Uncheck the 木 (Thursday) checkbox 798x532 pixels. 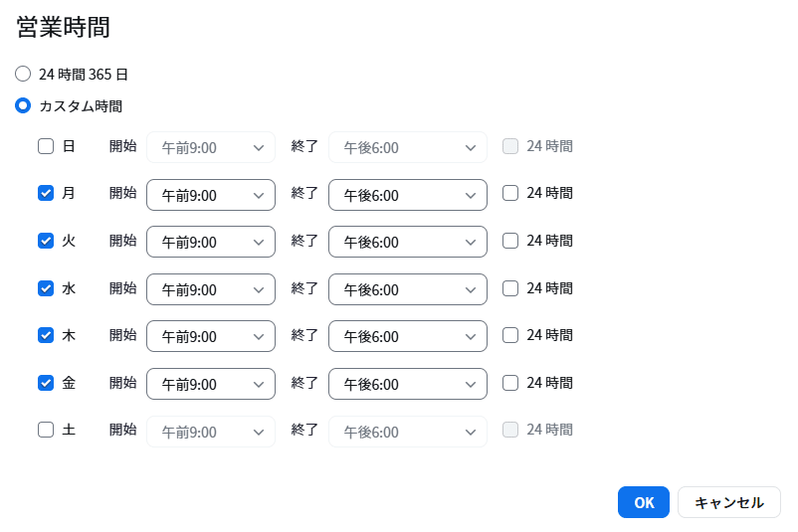(46, 335)
